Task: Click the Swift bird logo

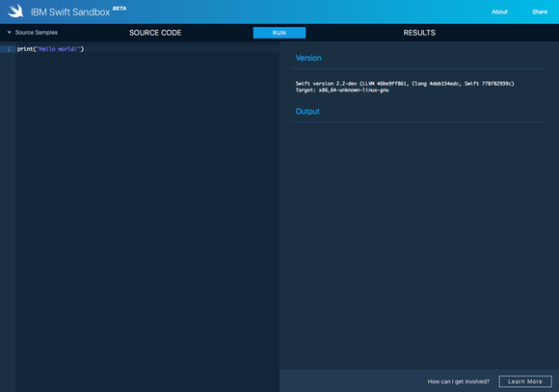Action: tap(15, 11)
